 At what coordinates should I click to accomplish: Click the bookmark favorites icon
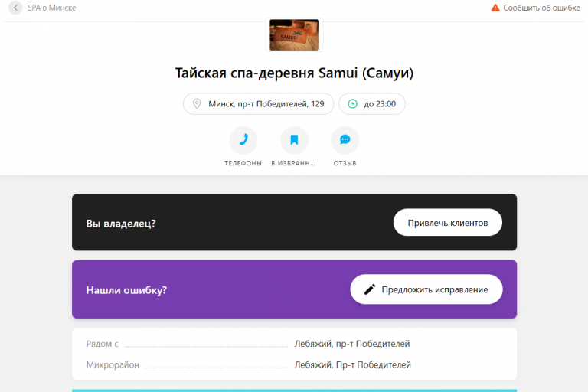pyautogui.click(x=294, y=140)
